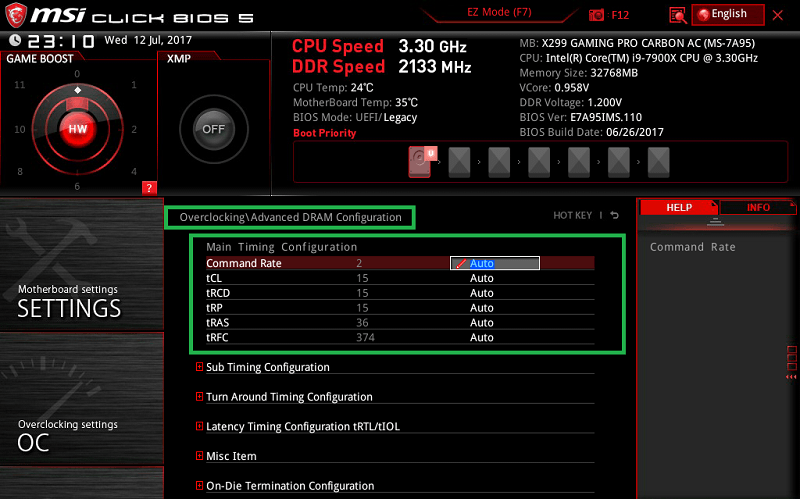Select the first boot priority hard disk device
This screenshot has height=499, width=800.
coord(421,162)
